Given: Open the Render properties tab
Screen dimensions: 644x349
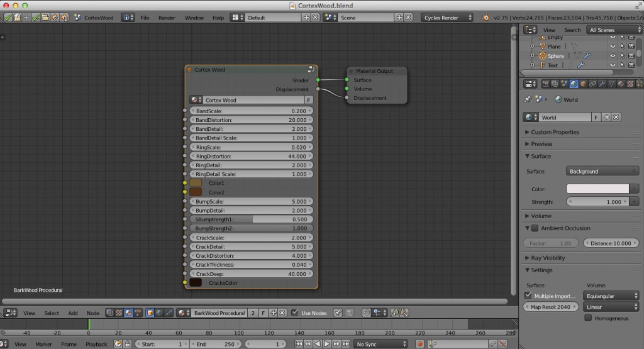Looking at the screenshot, I should pos(545,84).
